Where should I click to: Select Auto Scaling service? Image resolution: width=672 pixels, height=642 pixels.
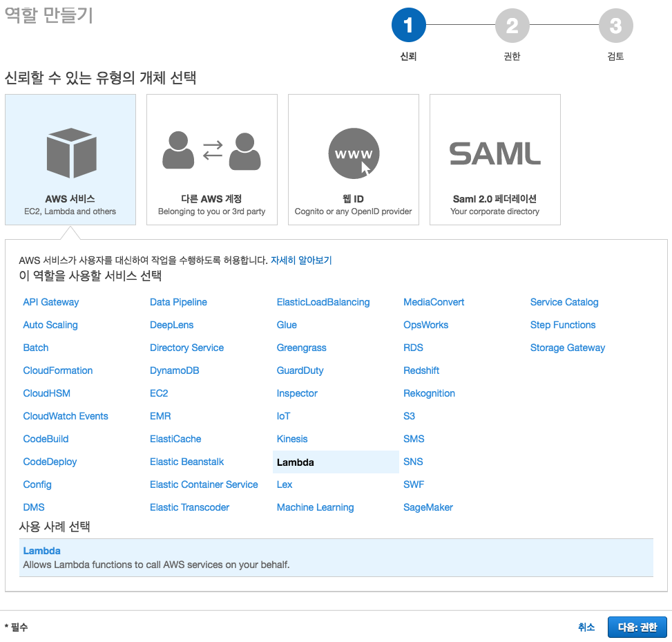coord(50,325)
